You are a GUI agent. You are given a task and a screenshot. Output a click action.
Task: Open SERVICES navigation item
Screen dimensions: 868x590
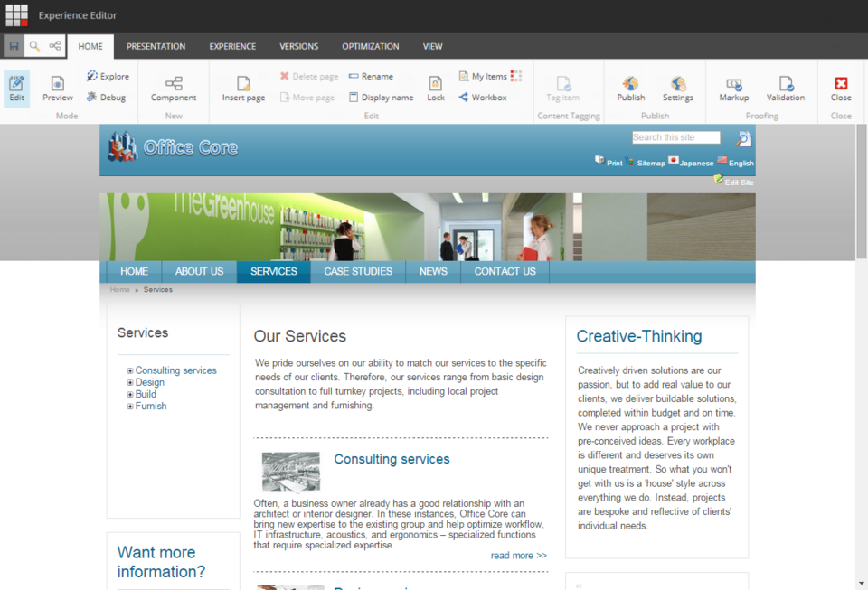tap(273, 271)
